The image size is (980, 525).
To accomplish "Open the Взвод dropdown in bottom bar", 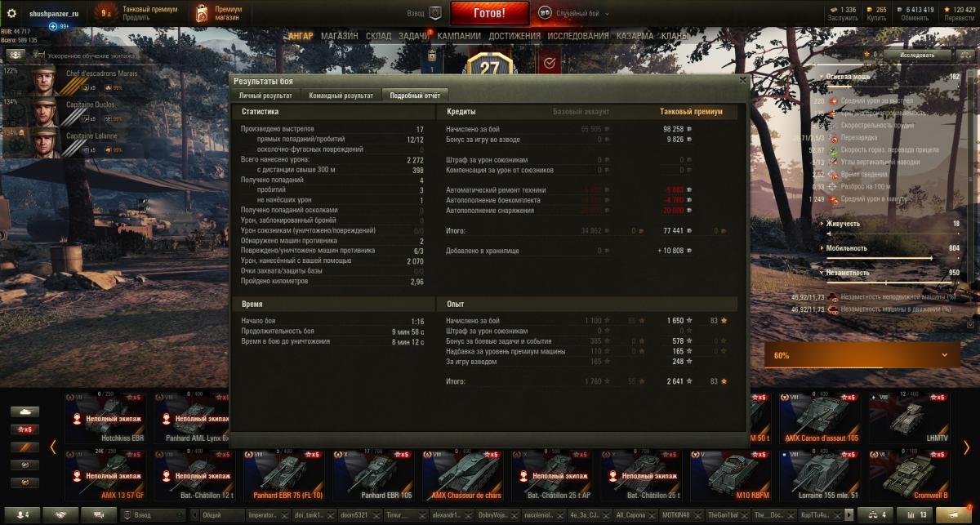I will (x=152, y=516).
